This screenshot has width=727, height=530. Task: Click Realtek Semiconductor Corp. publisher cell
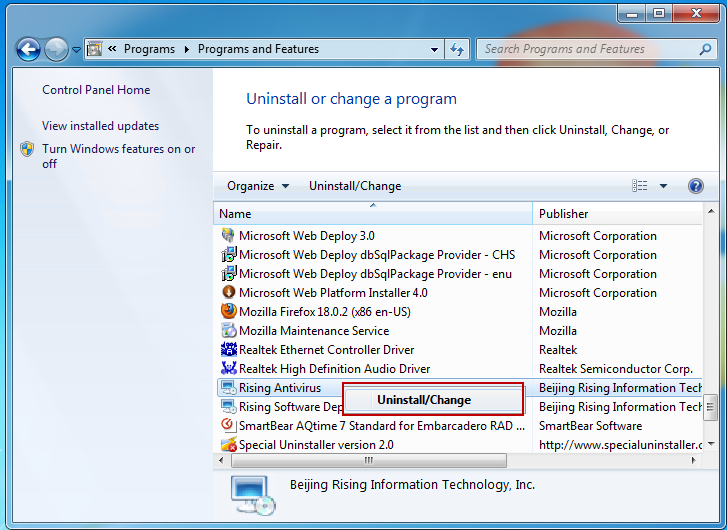pyautogui.click(x=616, y=369)
